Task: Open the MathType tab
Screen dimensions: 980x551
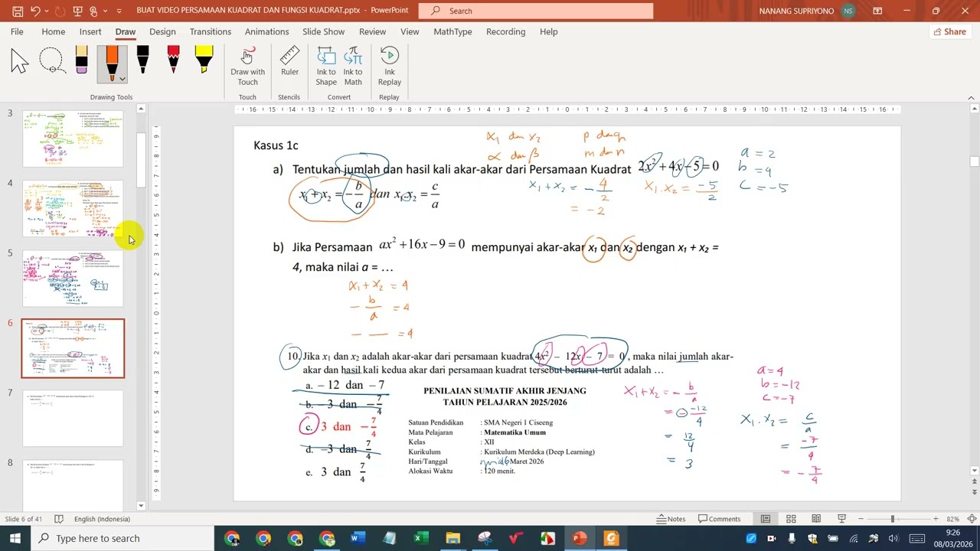Action: pyautogui.click(x=452, y=31)
